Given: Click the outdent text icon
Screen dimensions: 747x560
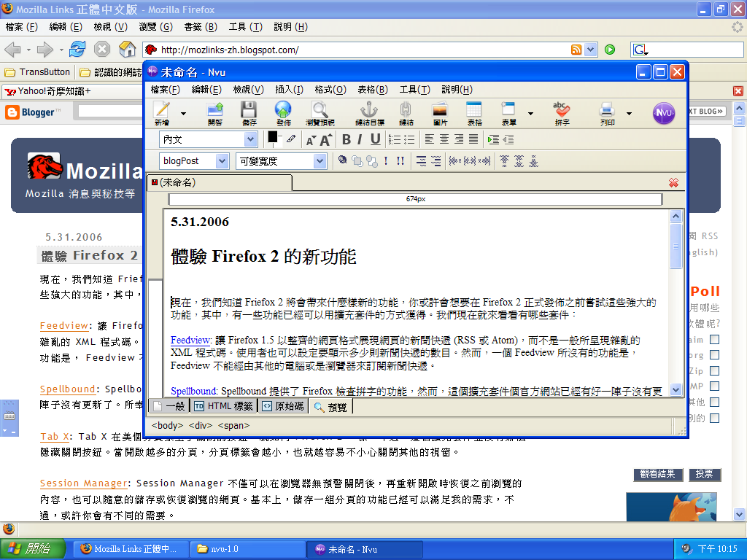Looking at the screenshot, I should click(x=508, y=139).
